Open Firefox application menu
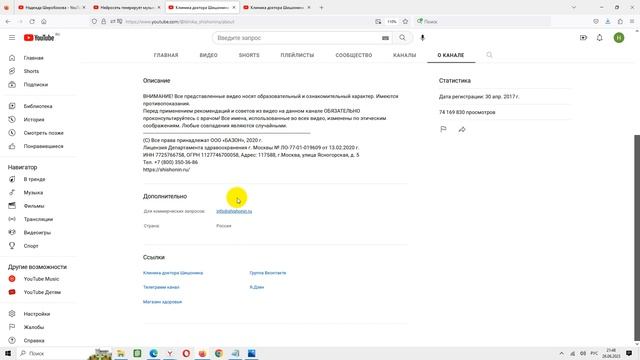 pyautogui.click(x=632, y=22)
